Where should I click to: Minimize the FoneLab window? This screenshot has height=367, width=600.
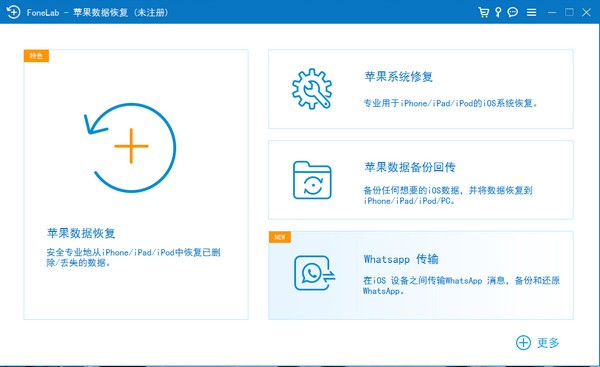click(x=552, y=13)
